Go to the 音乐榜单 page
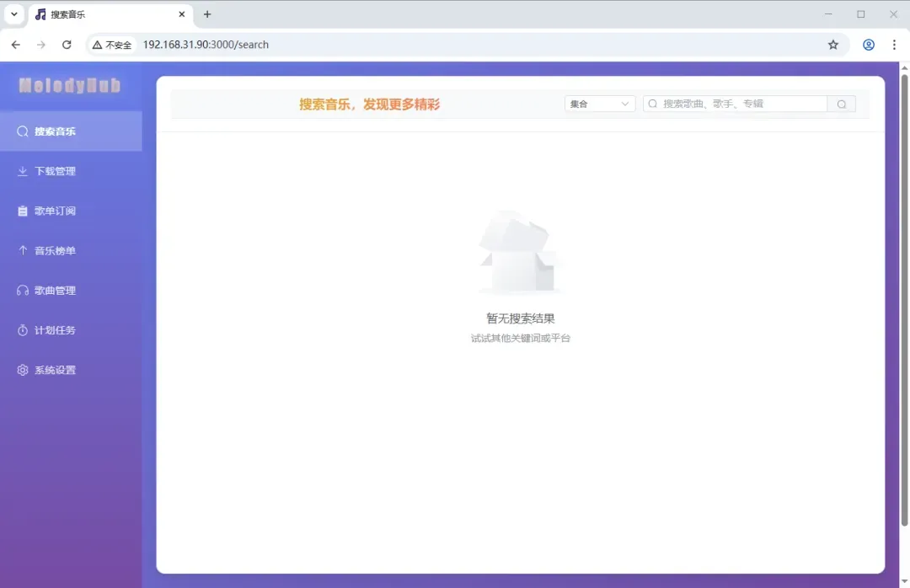Screen dimensions: 910x588 (x=55, y=250)
